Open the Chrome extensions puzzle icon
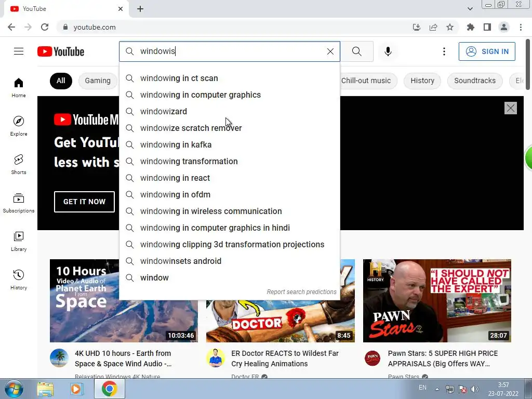 [x=470, y=27]
